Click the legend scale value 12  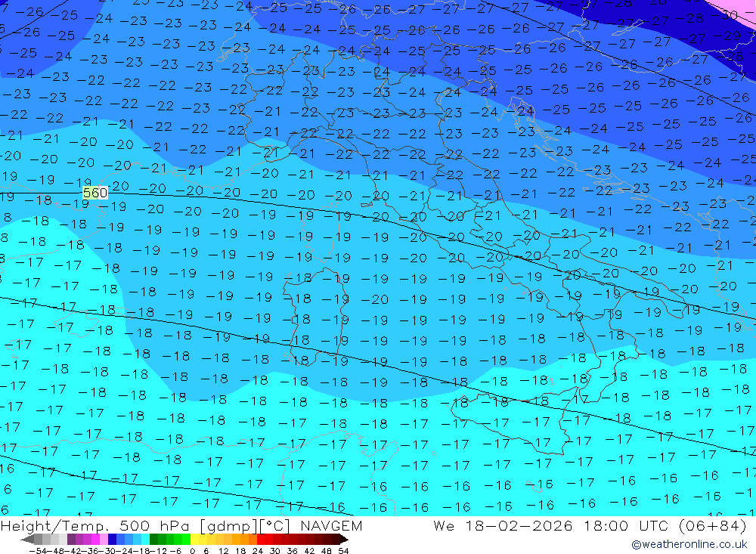click(x=223, y=551)
